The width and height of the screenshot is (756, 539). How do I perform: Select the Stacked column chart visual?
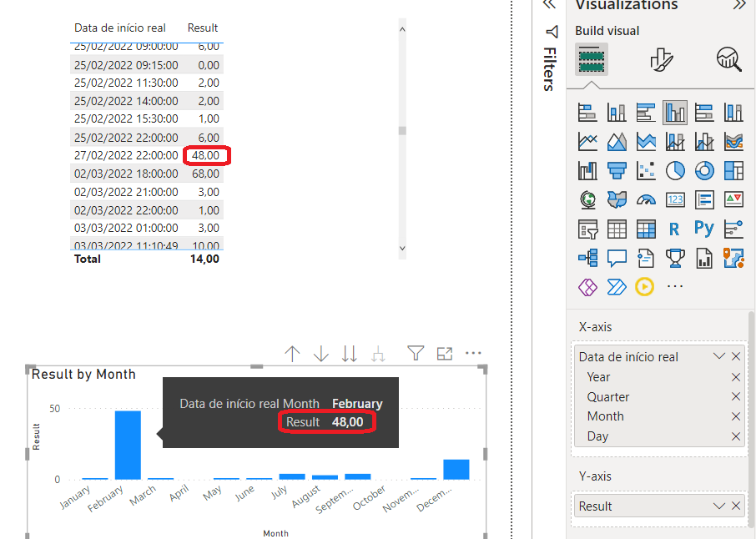[617, 113]
